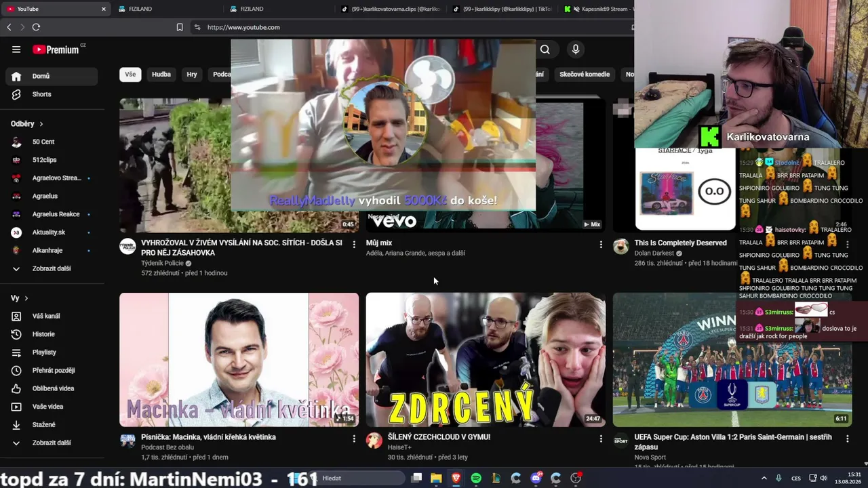Open Playlisty in the sidebar
The image size is (868, 488).
pyautogui.click(x=52, y=352)
